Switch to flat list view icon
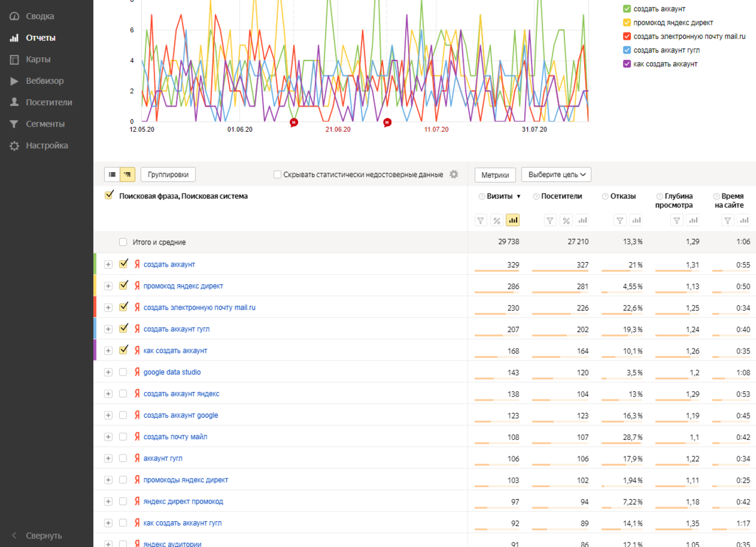 click(112, 175)
